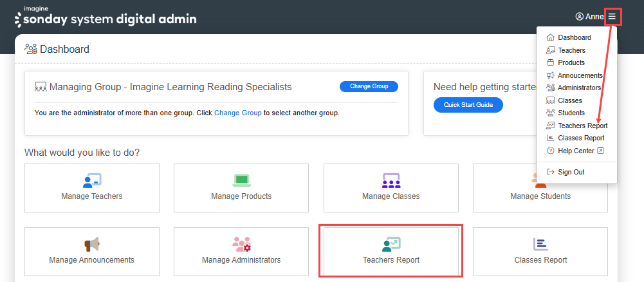The width and height of the screenshot is (644, 282).
Task: Click the Anne username text
Action: click(x=594, y=17)
